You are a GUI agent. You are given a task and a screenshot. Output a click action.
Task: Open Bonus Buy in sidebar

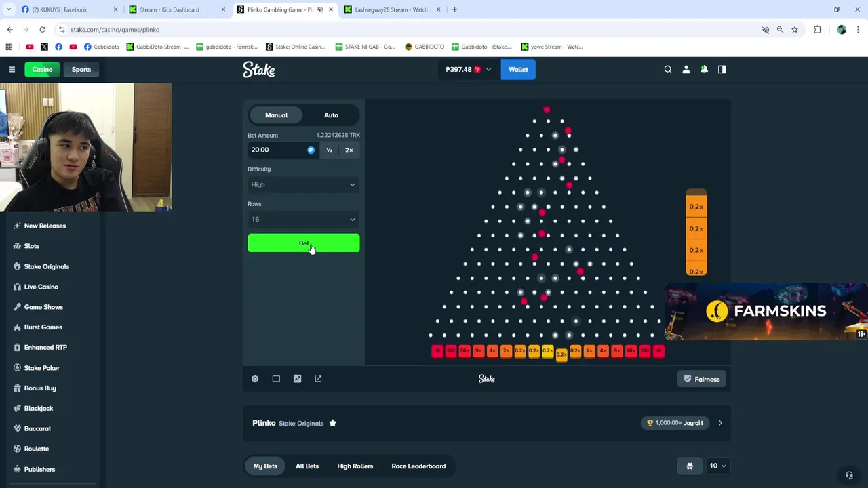(x=40, y=388)
